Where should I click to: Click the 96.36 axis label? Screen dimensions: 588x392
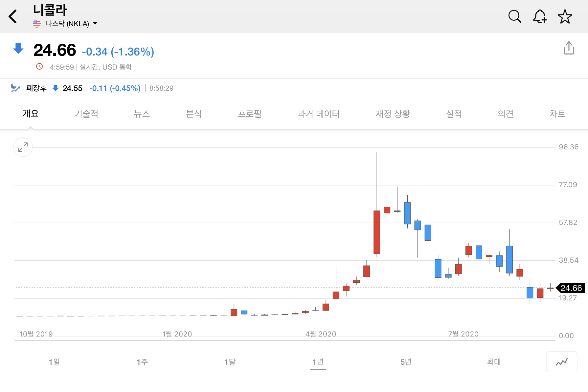pos(569,147)
